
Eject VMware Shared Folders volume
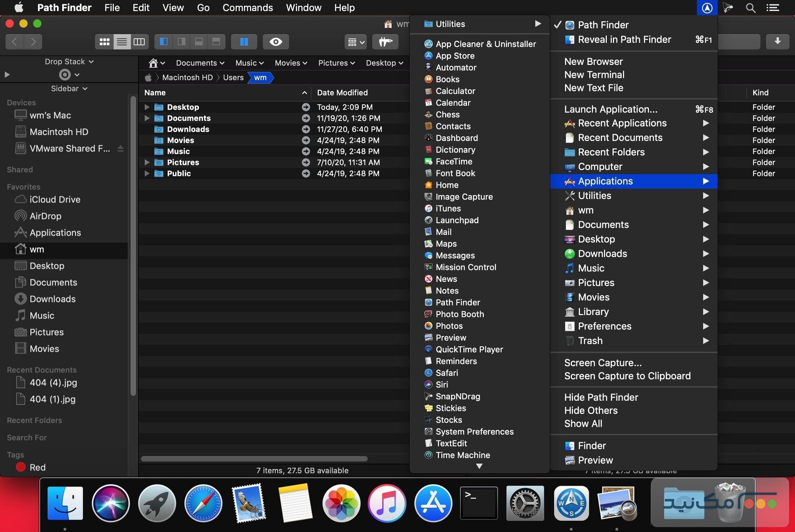click(120, 149)
